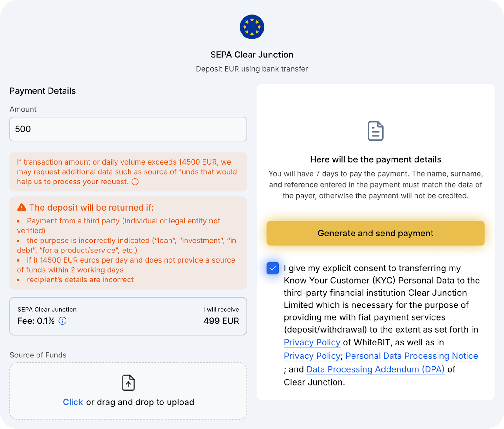Open the Personal Data Processing Notice link
The height and width of the screenshot is (429, 504).
(x=412, y=356)
